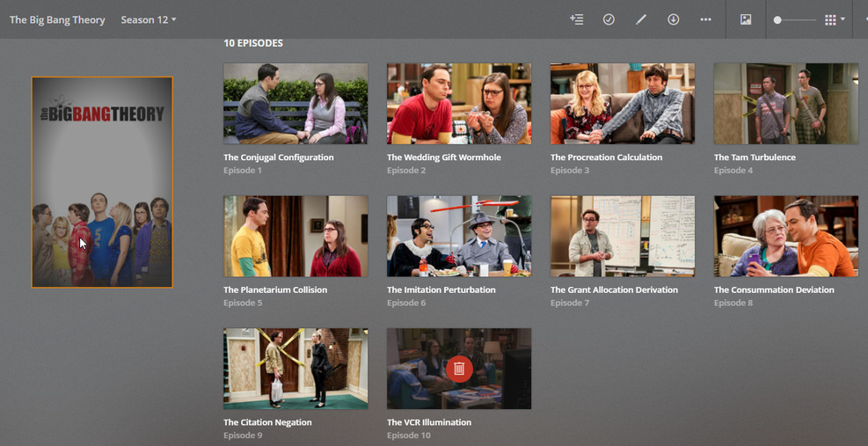Click 'Episode 2' label text
Viewport: 868px width, 446px height.
click(406, 171)
